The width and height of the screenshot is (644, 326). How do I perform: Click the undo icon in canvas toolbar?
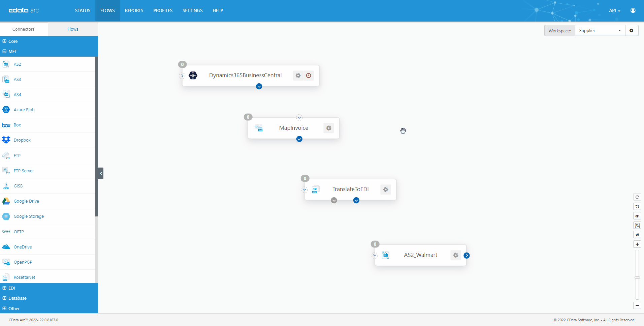click(637, 207)
